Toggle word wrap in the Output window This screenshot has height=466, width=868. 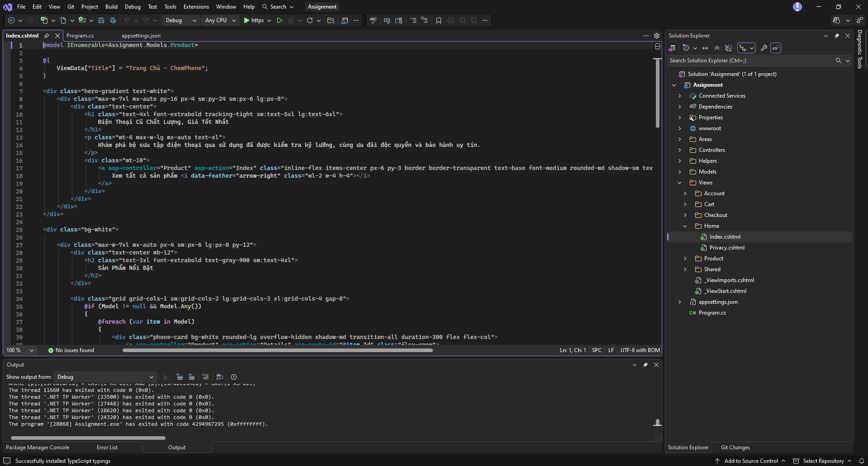[x=220, y=377]
